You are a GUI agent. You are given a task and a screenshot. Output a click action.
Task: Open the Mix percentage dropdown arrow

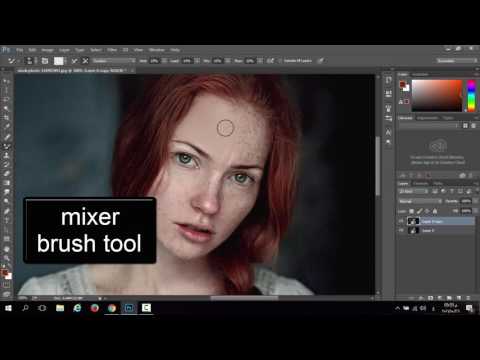point(228,61)
